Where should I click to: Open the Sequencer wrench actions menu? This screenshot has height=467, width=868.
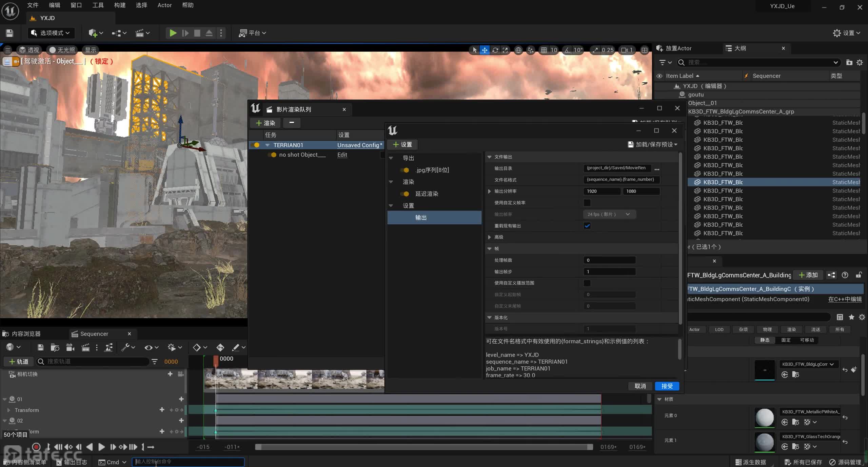(129, 347)
